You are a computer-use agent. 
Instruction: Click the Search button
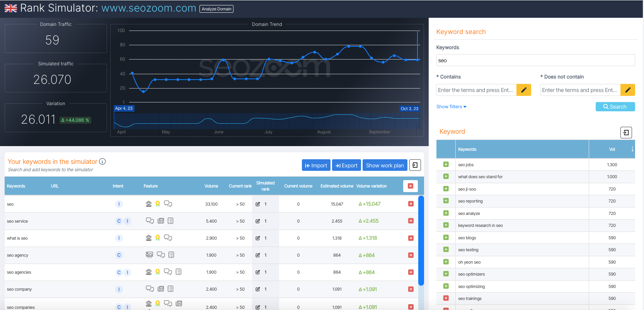pyautogui.click(x=615, y=107)
